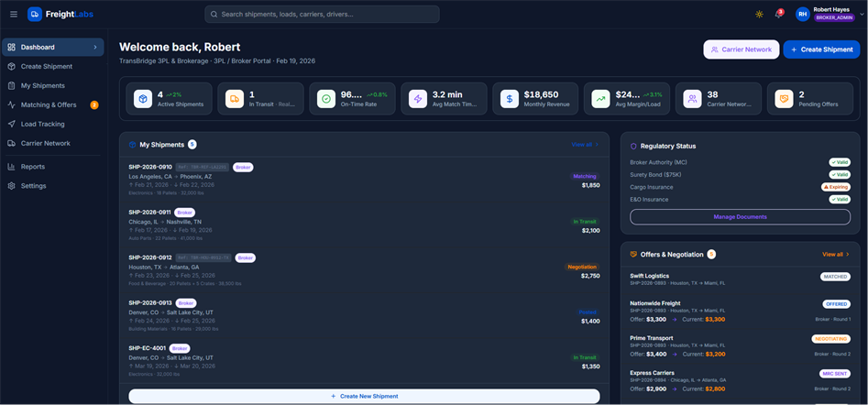Screen dimensions: 868x405
Task: Click the MRC SENT status badge
Action: coord(835,374)
